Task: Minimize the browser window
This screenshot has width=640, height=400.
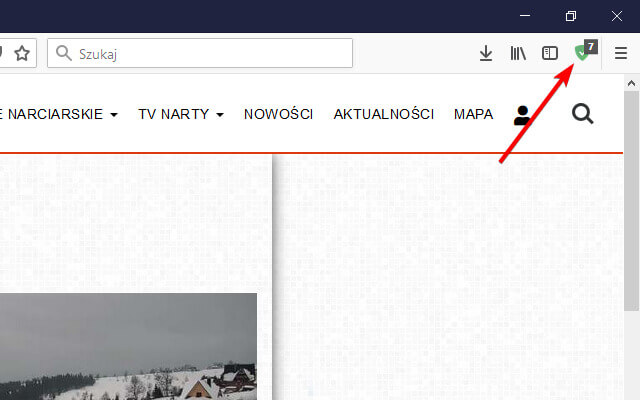Action: coord(525,16)
